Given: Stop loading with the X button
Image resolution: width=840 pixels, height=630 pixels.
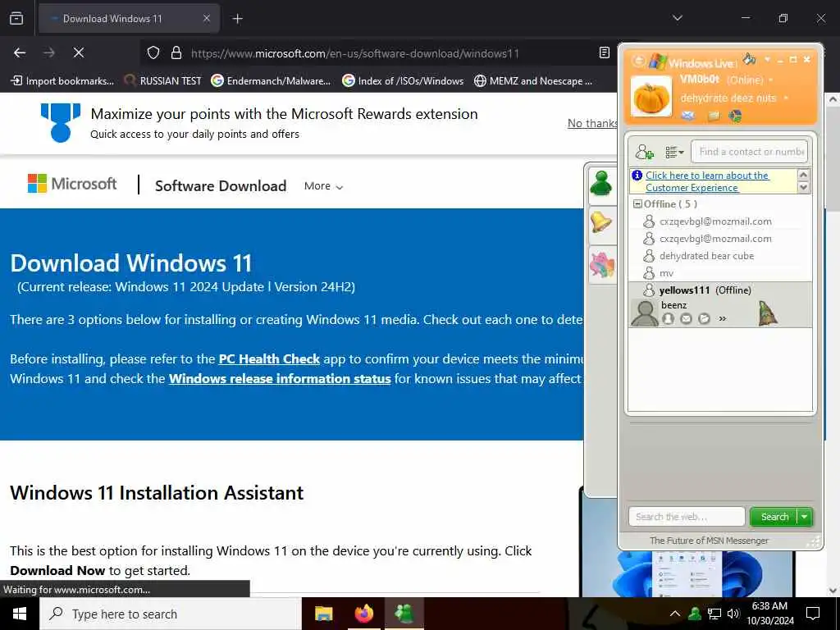Looking at the screenshot, I should click(x=78, y=52).
